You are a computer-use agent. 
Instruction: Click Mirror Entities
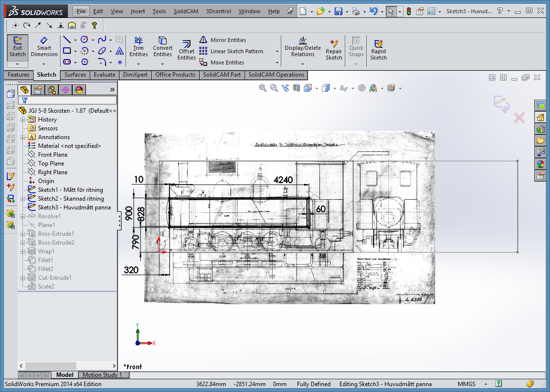[x=222, y=40]
